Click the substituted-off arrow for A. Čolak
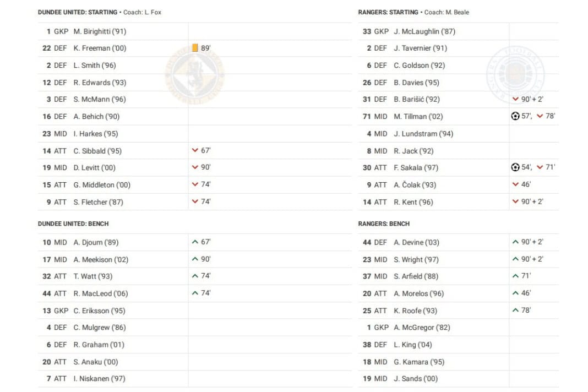The image size is (588, 392). click(515, 184)
